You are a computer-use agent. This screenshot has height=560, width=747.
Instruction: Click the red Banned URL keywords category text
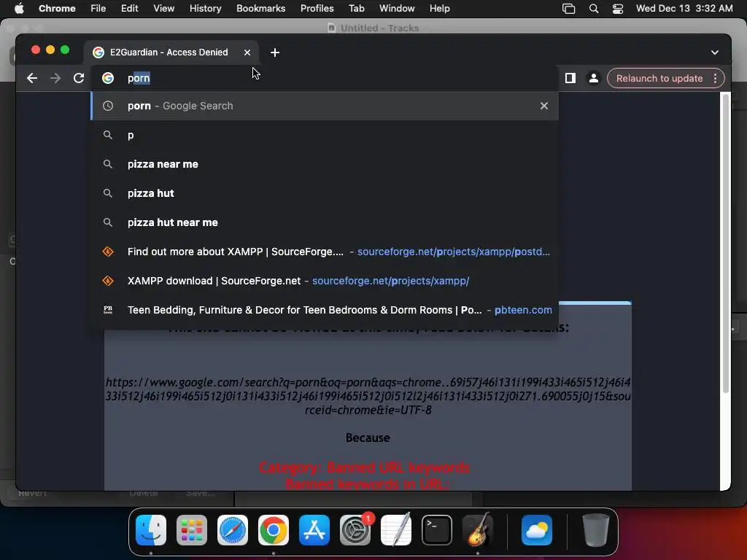pyautogui.click(x=365, y=467)
